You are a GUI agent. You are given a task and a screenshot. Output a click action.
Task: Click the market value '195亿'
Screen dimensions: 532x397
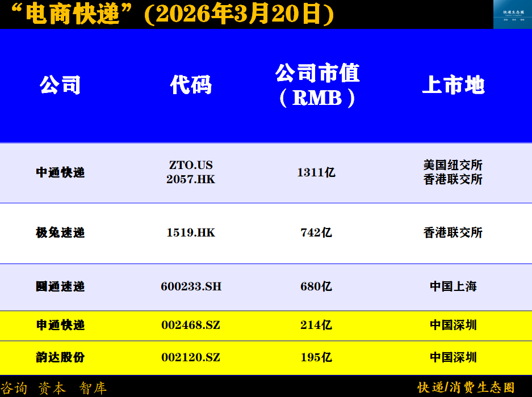coord(316,357)
